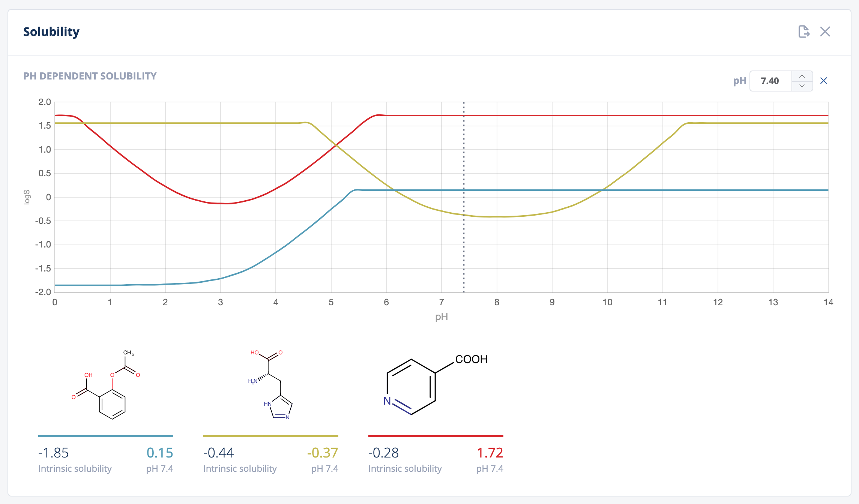Select the histidine structure thumbnail
The width and height of the screenshot is (859, 504).
coord(271,384)
